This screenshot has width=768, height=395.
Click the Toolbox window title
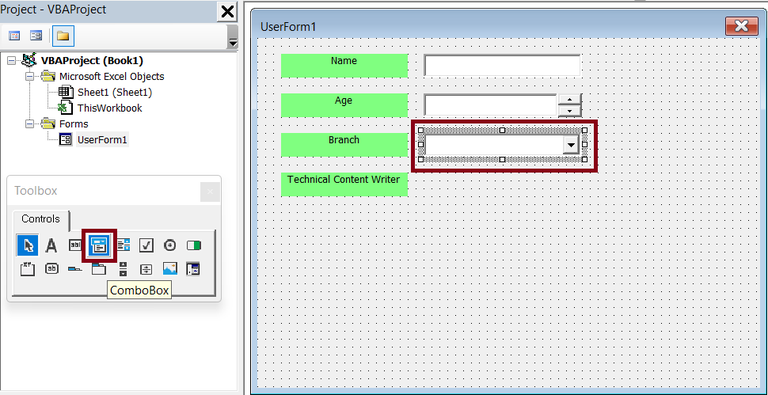pos(36,191)
